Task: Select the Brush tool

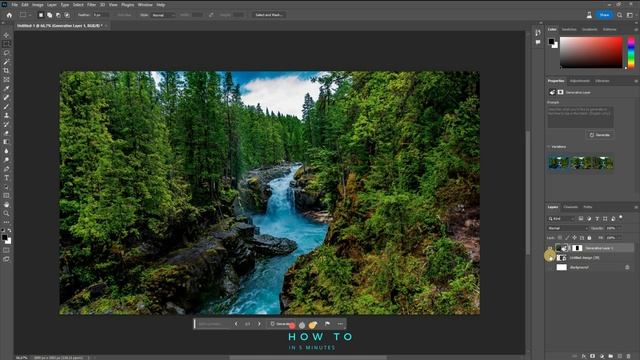Action: coord(6,107)
